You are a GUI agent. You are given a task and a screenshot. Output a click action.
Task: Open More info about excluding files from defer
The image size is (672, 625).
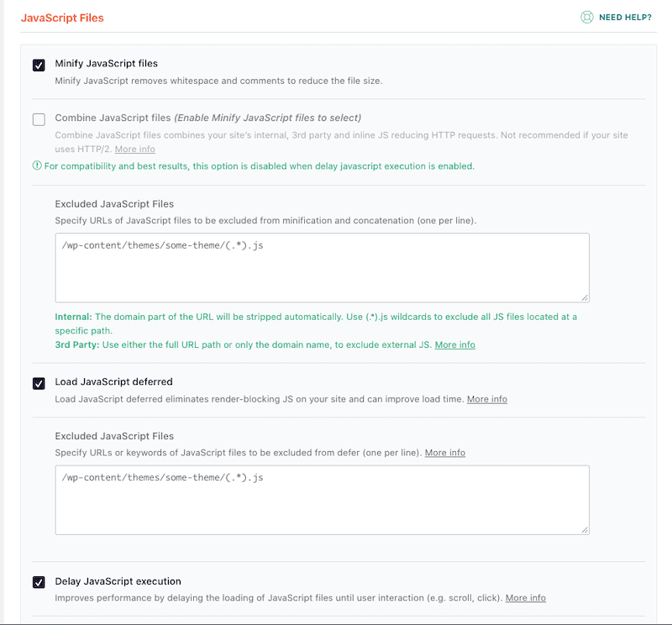(x=444, y=453)
